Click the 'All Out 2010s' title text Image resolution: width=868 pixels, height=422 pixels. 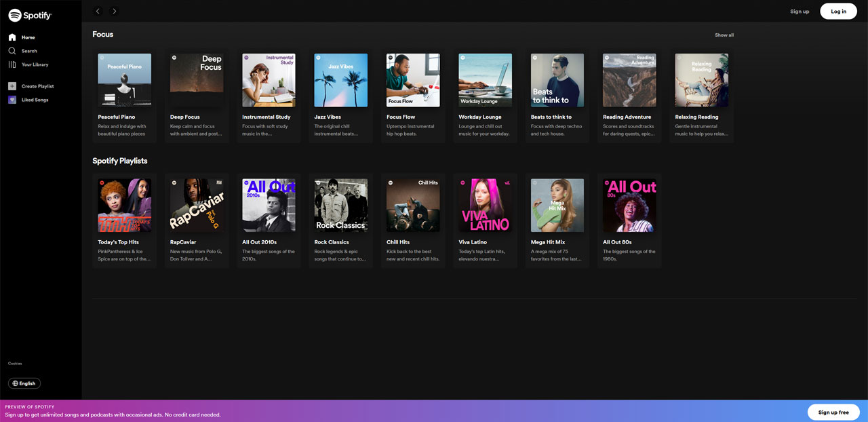[260, 242]
